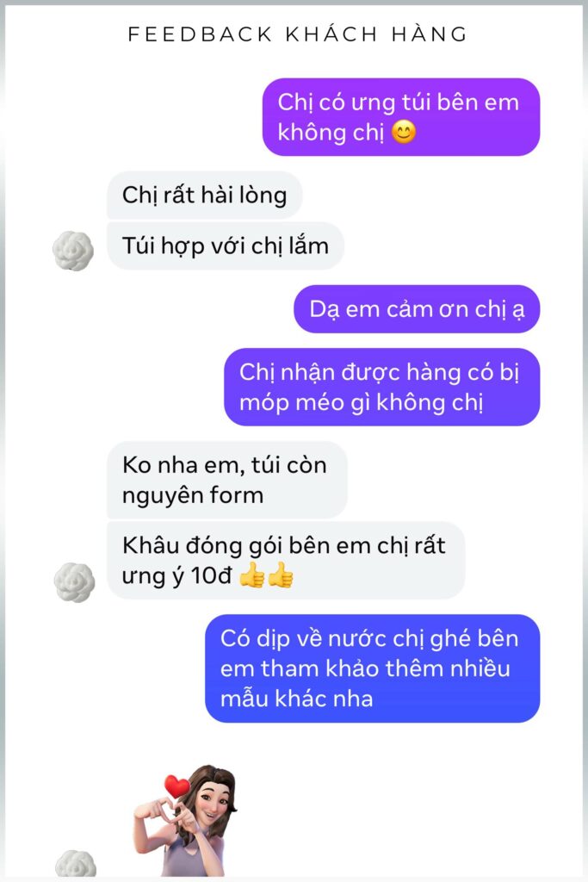Select the 'Chị rất hài lòng' message bubble
588x882 pixels.
point(205,196)
